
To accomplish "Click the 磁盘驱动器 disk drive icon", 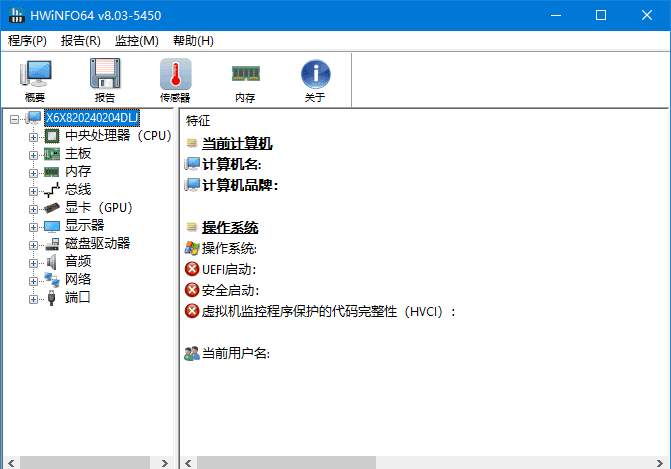I will tap(52, 244).
